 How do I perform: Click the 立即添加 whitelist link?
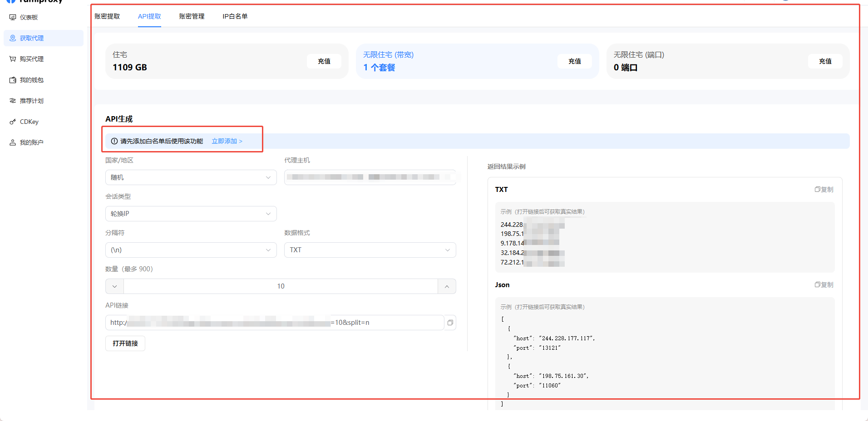(227, 141)
